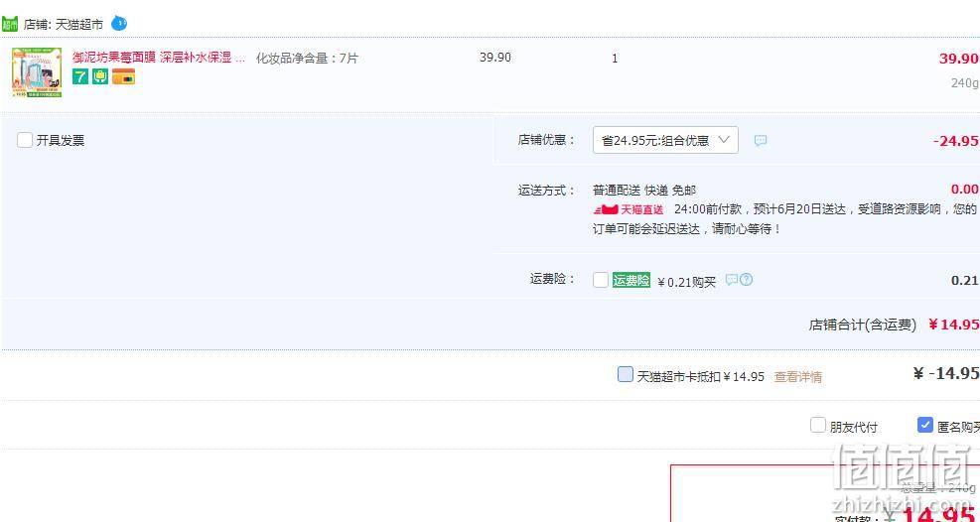Click the speech bubble icon beside store discount
The height and width of the screenshot is (522, 980).
coord(760,141)
